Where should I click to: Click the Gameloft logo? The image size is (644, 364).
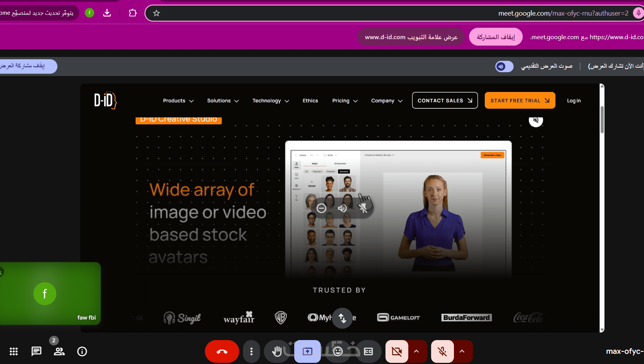point(398,317)
